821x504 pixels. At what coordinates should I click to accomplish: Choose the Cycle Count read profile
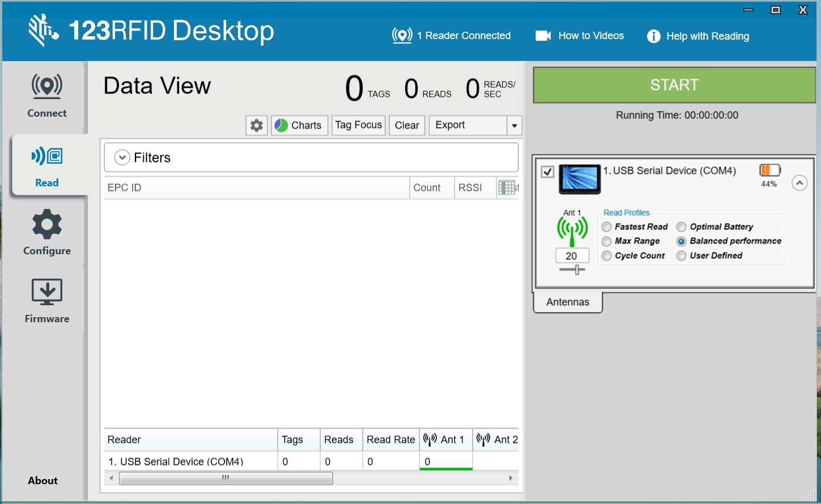(606, 256)
